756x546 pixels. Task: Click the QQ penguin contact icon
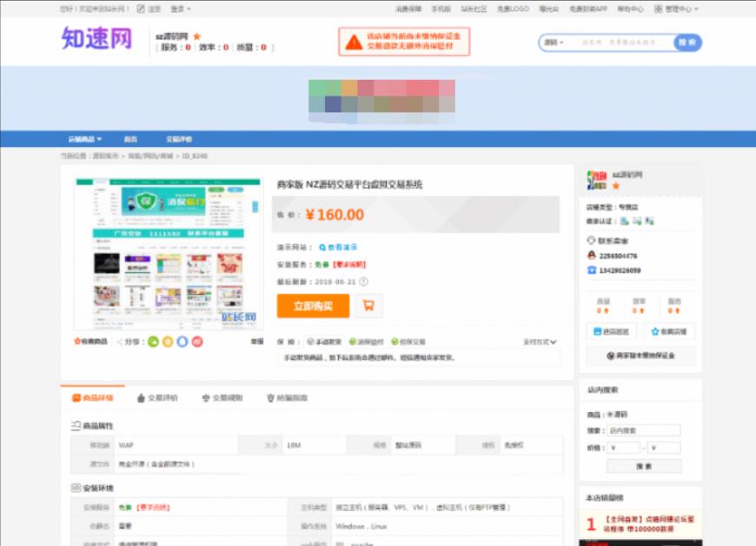(x=592, y=256)
